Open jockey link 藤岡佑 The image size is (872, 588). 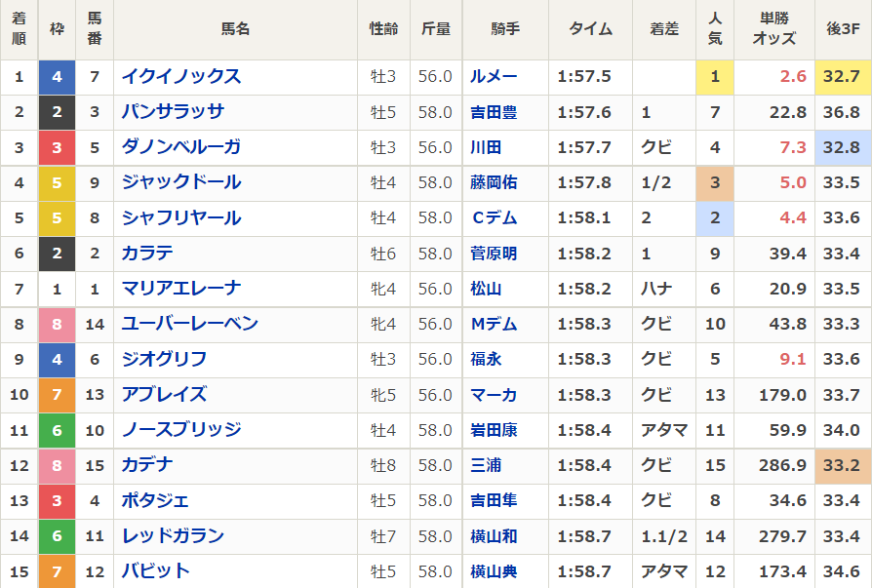(x=494, y=182)
